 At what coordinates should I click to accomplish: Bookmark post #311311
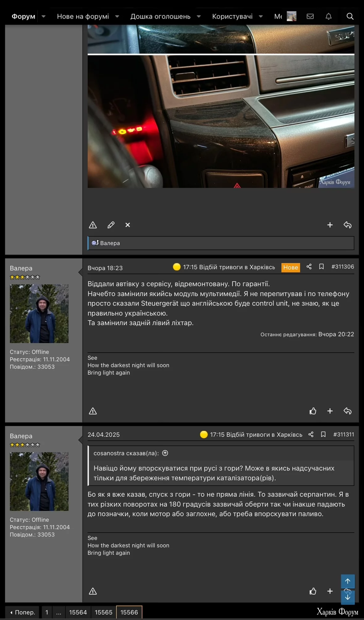323,435
